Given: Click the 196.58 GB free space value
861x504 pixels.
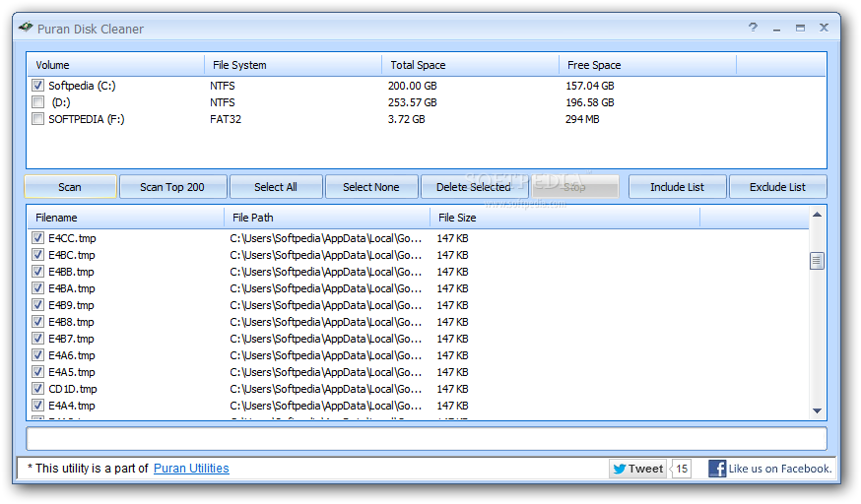Looking at the screenshot, I should pos(590,102).
